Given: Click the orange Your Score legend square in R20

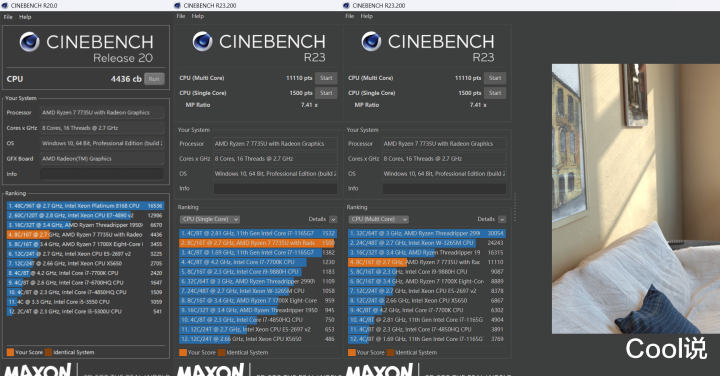Looking at the screenshot, I should (x=10, y=352).
